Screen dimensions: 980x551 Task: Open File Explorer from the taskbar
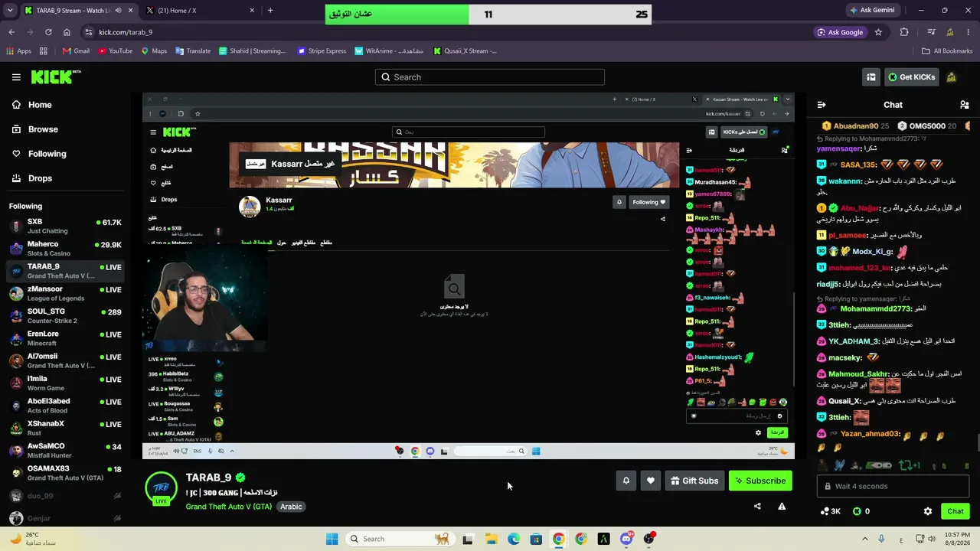[x=491, y=539]
